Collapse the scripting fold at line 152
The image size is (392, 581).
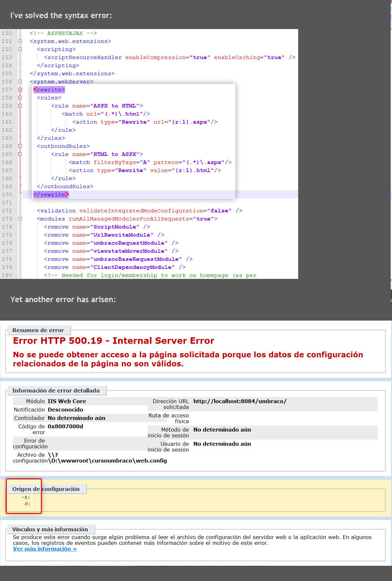[20, 49]
